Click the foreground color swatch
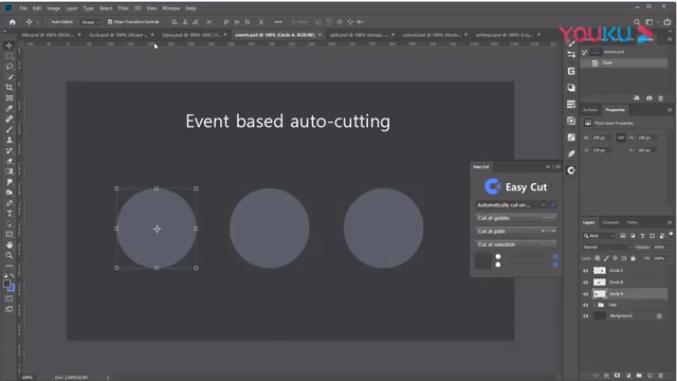The height and width of the screenshot is (381, 677). coord(7,284)
